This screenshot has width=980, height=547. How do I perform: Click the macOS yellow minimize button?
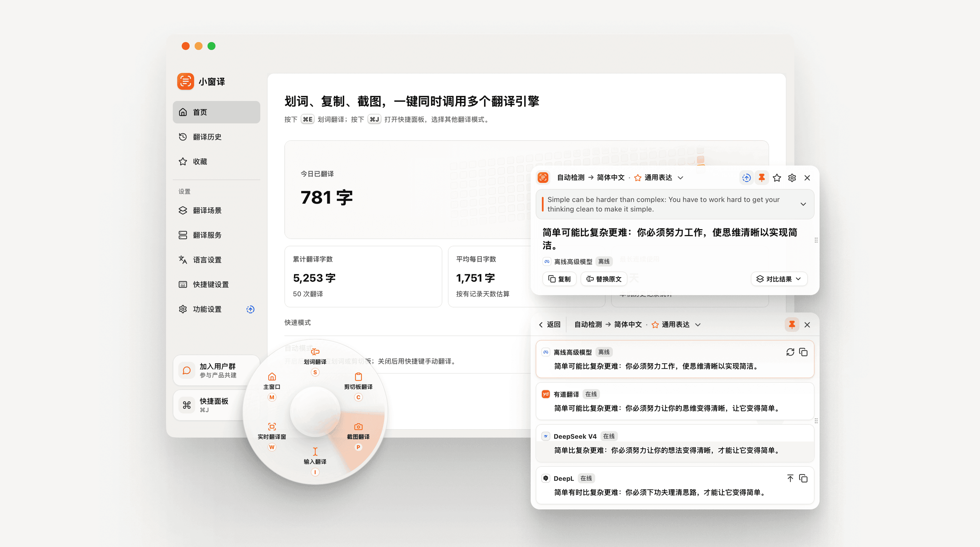pos(199,46)
